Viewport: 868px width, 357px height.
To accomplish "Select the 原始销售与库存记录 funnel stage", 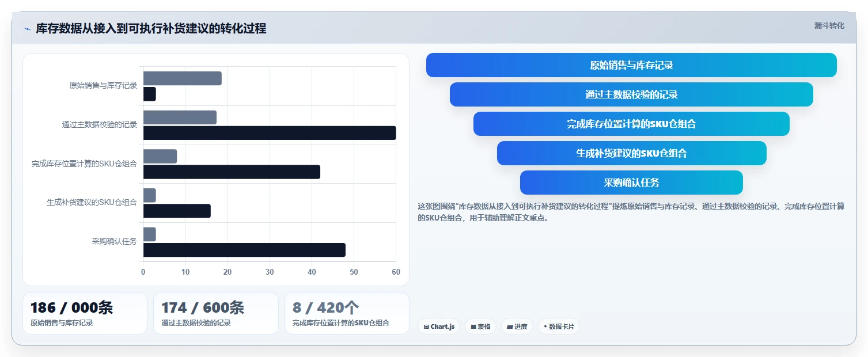I will pyautogui.click(x=631, y=65).
